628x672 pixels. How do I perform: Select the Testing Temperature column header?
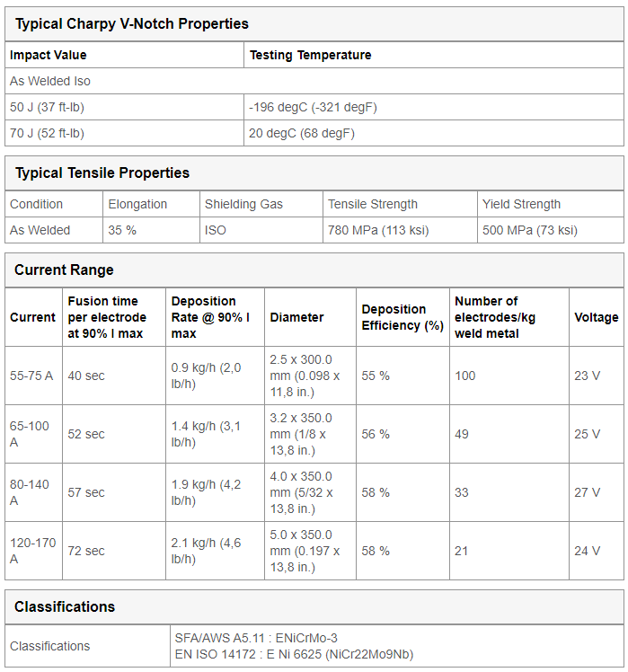(x=310, y=55)
